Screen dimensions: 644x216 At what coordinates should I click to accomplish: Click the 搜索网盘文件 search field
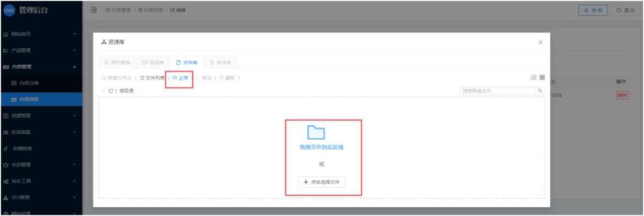(499, 91)
